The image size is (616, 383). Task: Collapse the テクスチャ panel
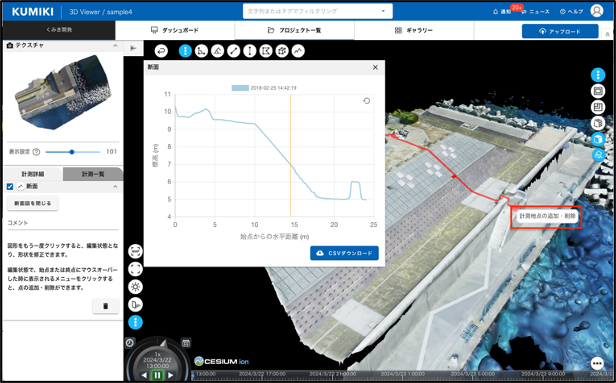pyautogui.click(x=115, y=46)
